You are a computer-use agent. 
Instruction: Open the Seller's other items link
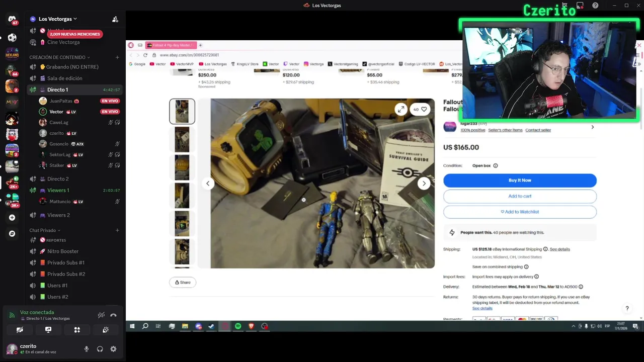coord(505,130)
